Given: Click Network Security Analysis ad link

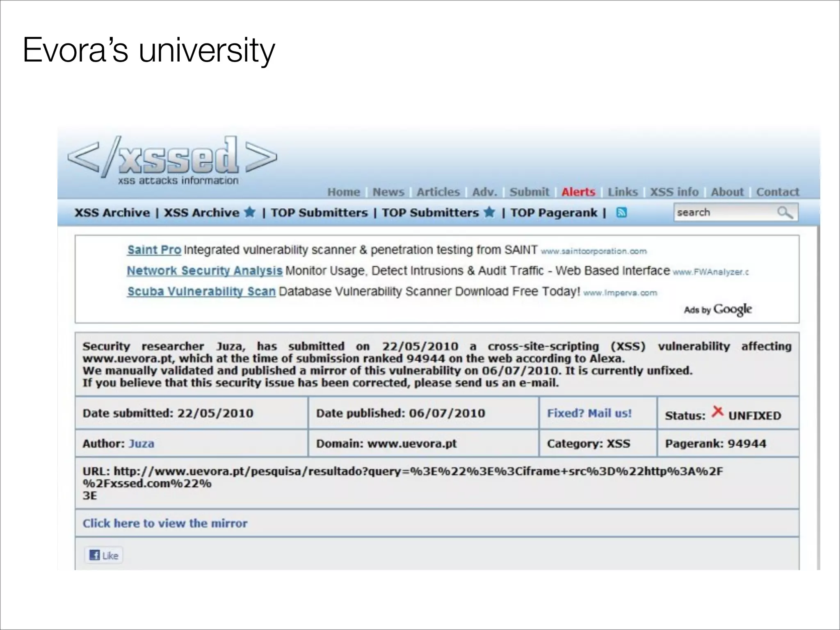Looking at the screenshot, I should (204, 271).
